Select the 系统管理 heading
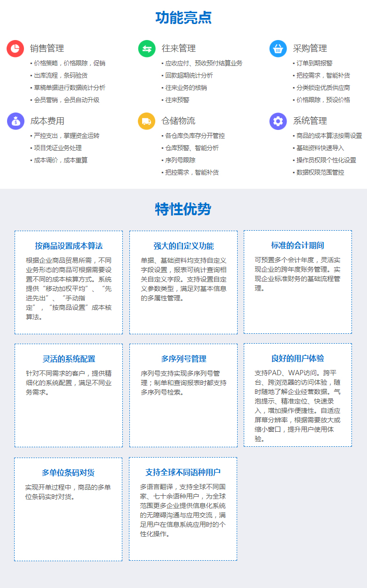Viewport: 367px width, 588px height. (310, 121)
